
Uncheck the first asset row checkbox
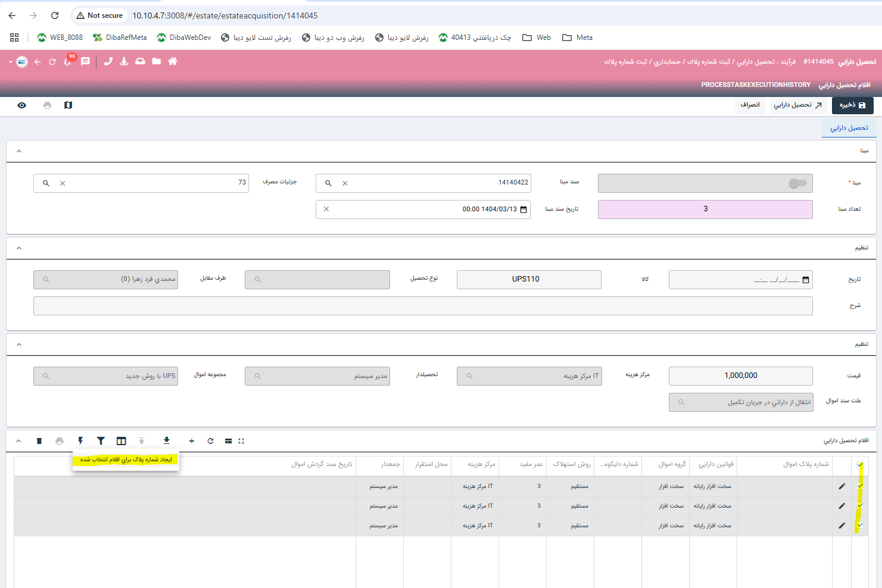(x=860, y=486)
